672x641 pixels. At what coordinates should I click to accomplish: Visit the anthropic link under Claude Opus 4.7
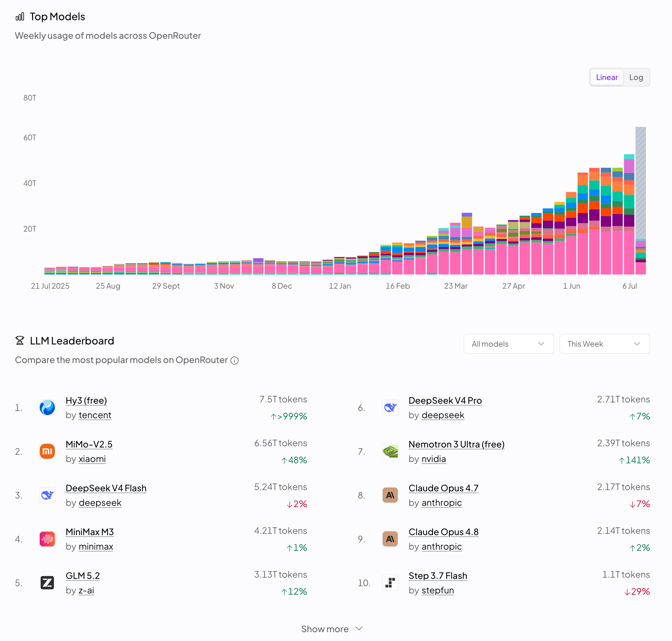[442, 503]
